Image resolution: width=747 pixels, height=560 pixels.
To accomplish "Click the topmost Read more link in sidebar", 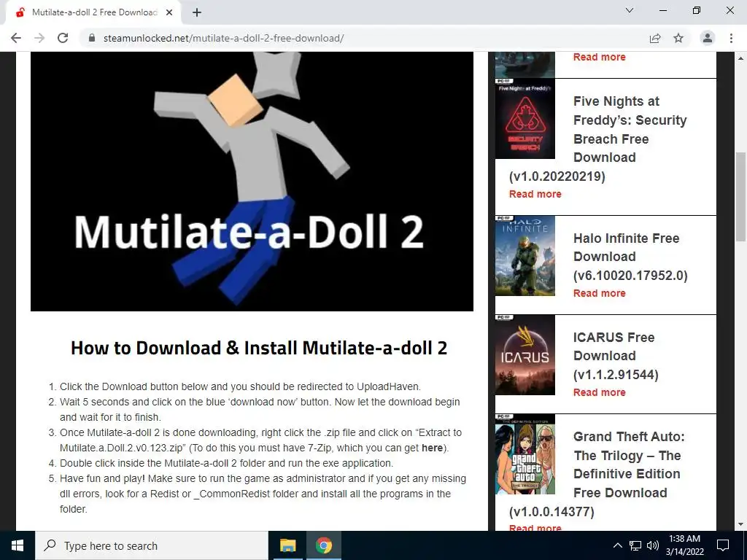I will (x=600, y=57).
